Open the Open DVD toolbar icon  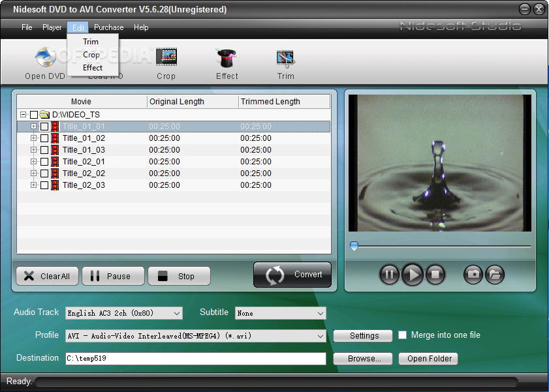click(x=45, y=57)
